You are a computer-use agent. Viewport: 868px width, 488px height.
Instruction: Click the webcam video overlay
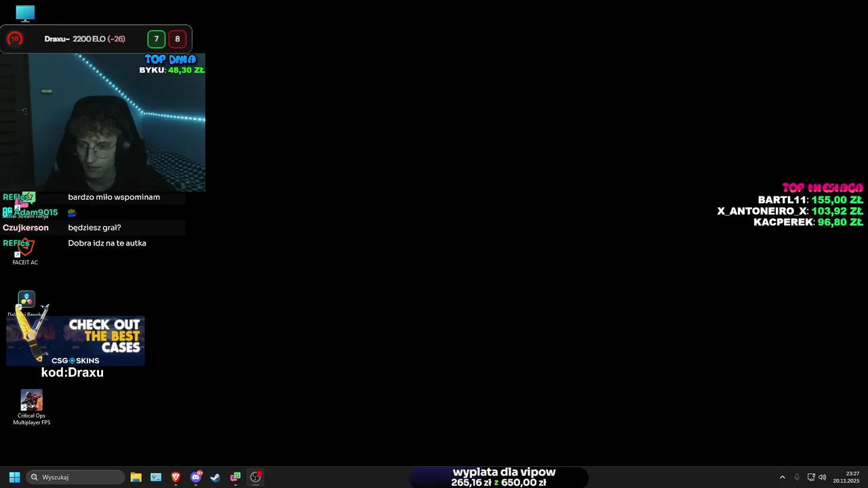(x=102, y=123)
